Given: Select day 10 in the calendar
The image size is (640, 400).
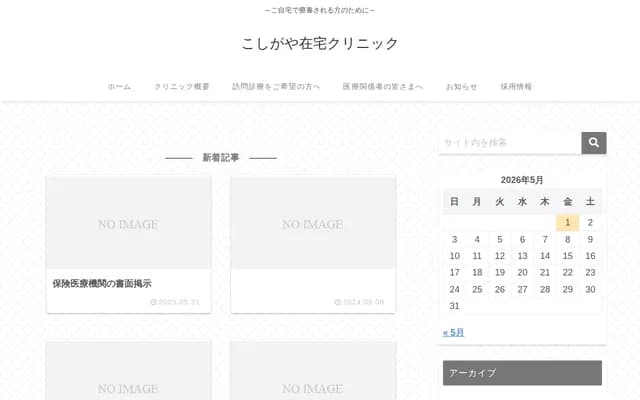Looking at the screenshot, I should coord(454,256).
